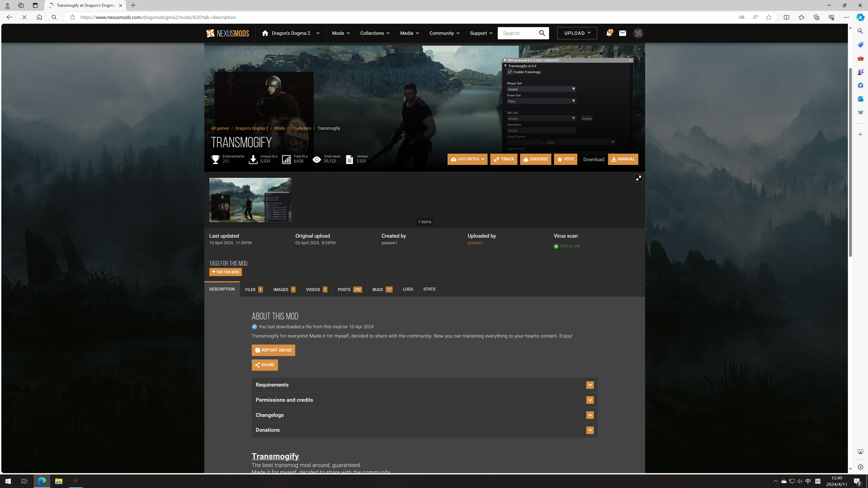
Task: Open the mod screenshot thumbnail
Action: 250,200
